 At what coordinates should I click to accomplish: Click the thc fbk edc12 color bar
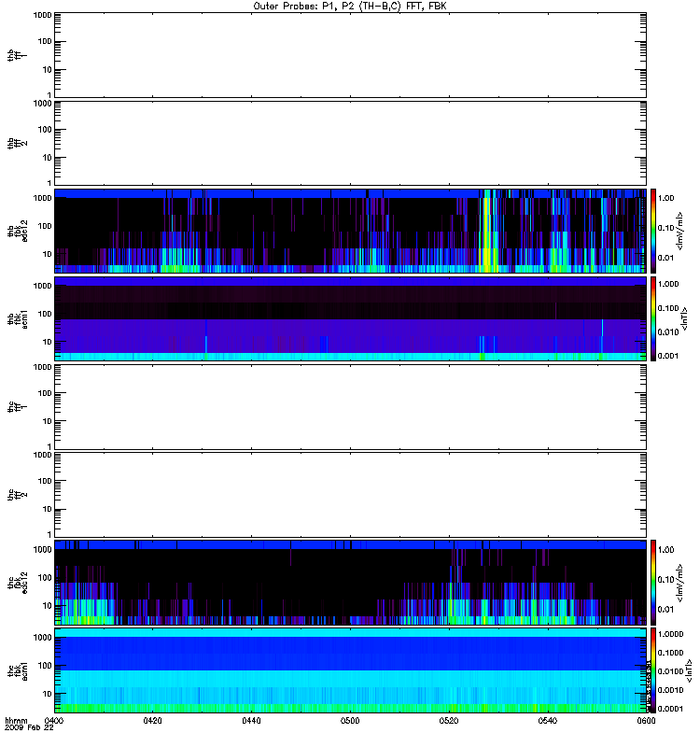(653, 582)
